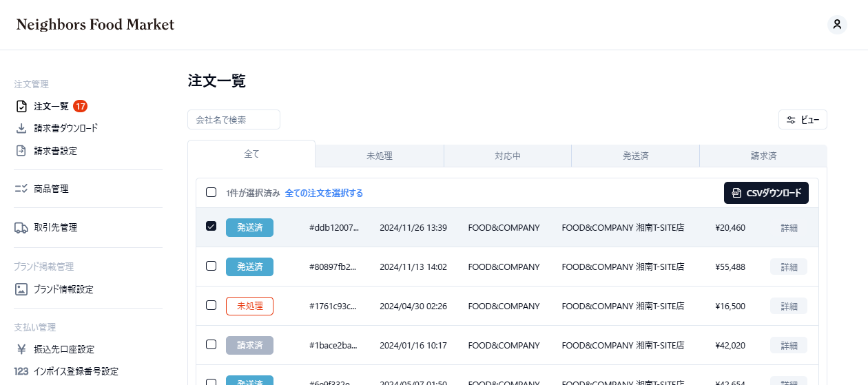
Task: Open 詳細 for the ¥20,460 order
Action: click(789, 227)
